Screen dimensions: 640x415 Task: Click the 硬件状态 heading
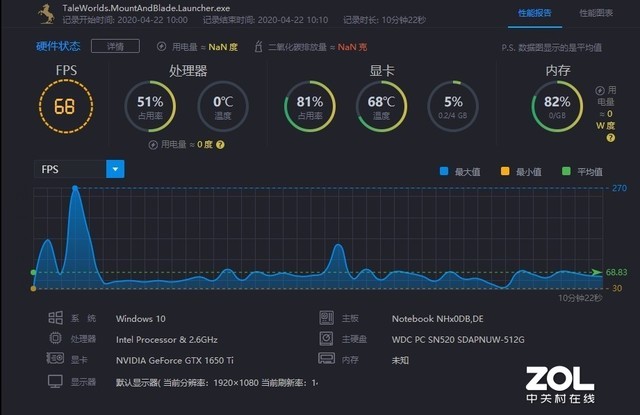tap(58, 47)
